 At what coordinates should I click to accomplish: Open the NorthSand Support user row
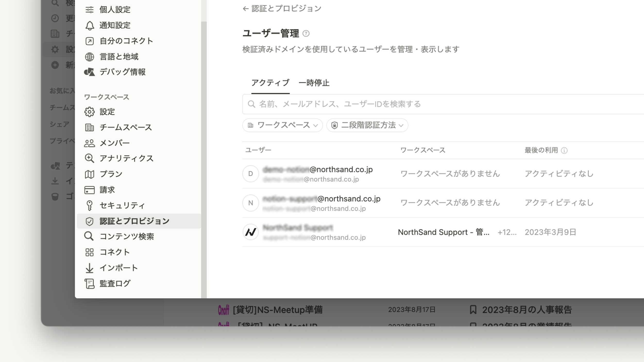coord(298,228)
